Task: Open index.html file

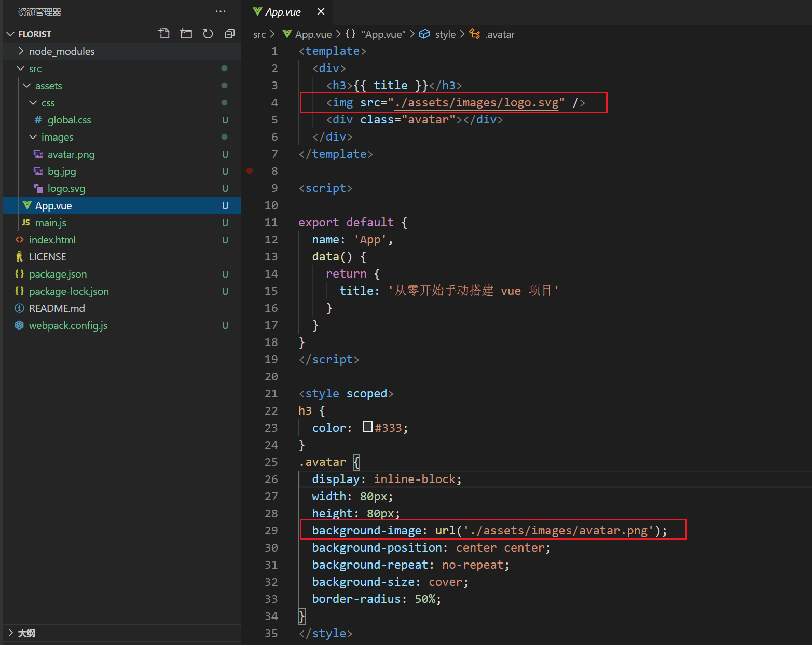Action: point(121,240)
